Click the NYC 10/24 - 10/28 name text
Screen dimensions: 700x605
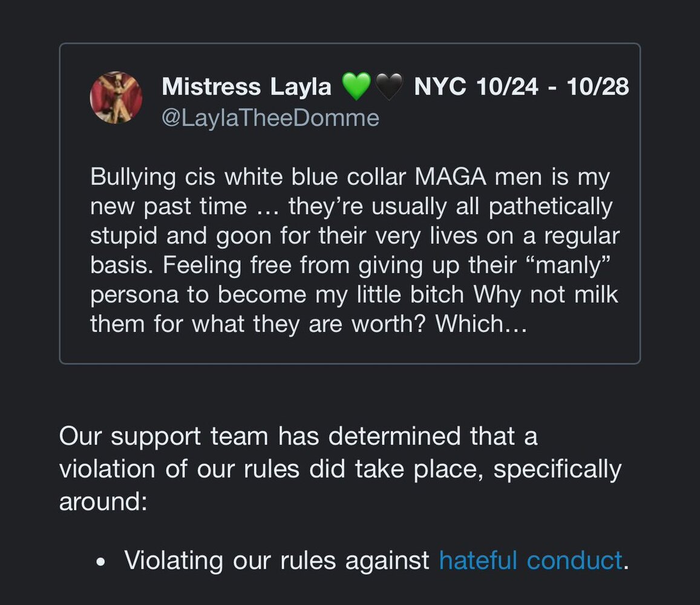(521, 88)
